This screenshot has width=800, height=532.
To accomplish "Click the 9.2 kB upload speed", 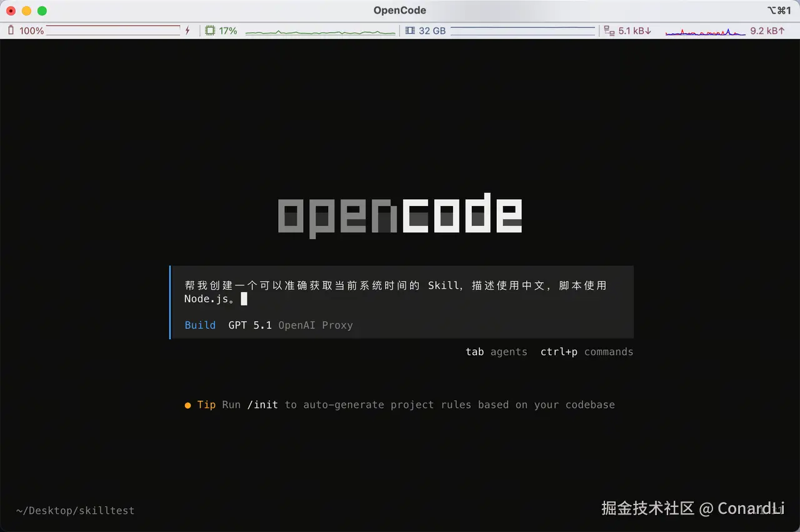I will tap(767, 31).
